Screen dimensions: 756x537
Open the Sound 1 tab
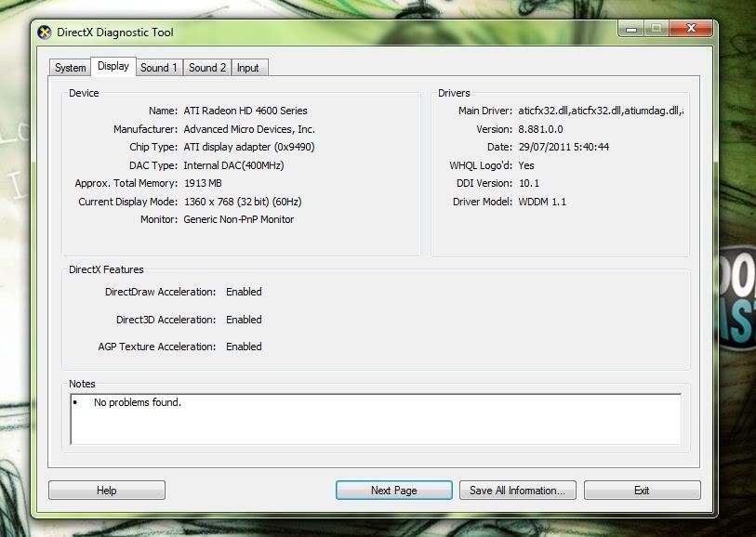click(x=159, y=68)
